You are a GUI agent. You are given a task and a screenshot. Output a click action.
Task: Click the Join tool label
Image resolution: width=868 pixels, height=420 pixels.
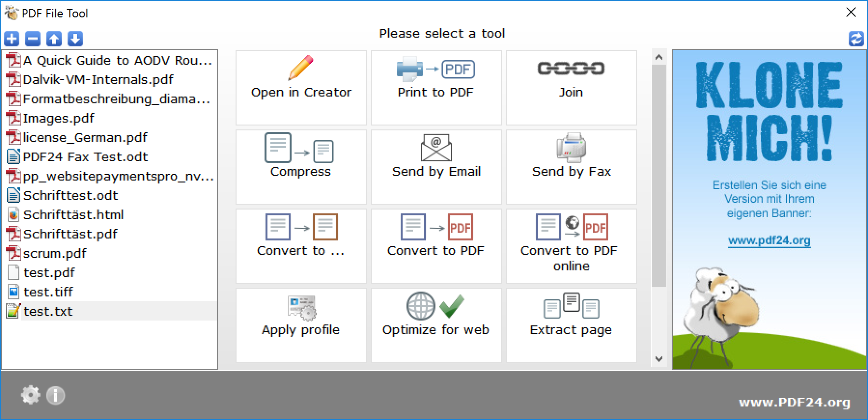pos(571,92)
